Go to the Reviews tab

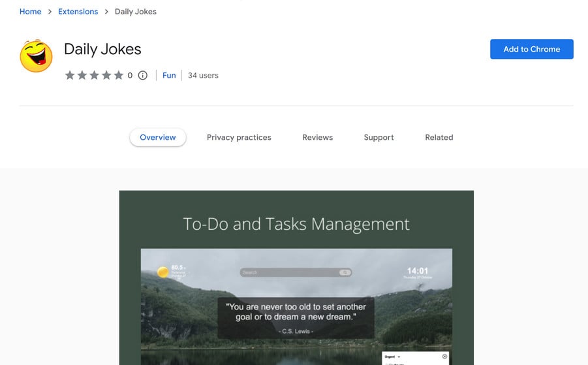pyautogui.click(x=318, y=137)
